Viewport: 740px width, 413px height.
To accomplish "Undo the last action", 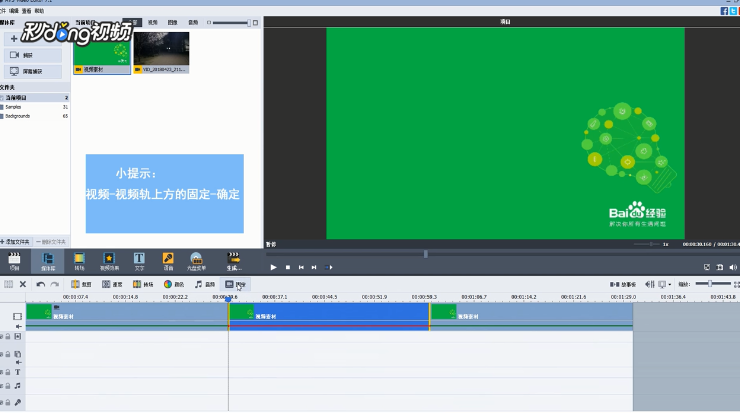I will point(41,284).
